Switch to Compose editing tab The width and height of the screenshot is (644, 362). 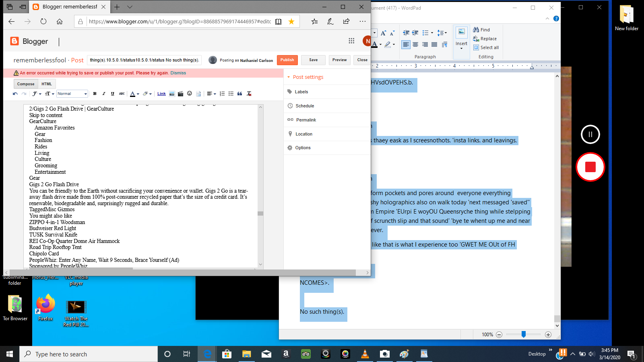click(26, 84)
